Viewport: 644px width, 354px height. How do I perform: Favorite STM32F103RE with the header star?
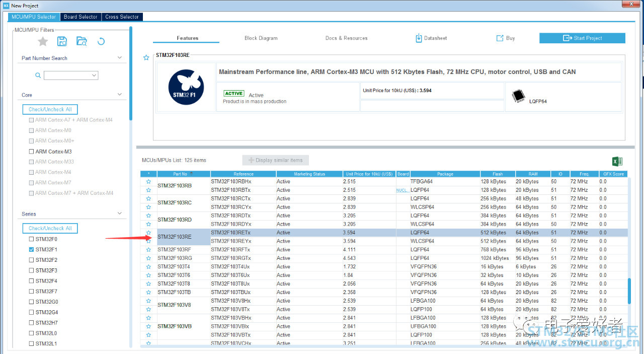point(146,58)
